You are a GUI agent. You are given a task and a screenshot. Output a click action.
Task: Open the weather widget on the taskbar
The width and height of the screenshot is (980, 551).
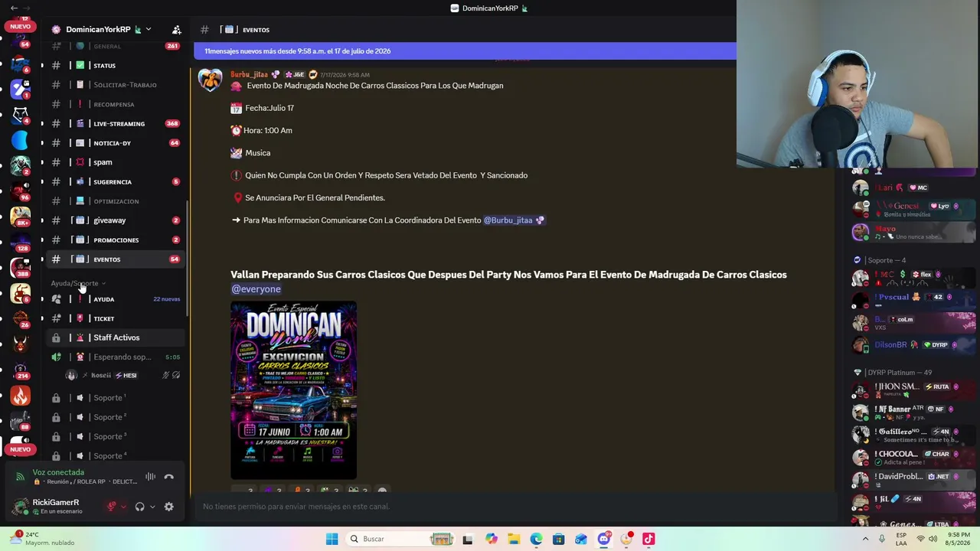[x=44, y=539]
